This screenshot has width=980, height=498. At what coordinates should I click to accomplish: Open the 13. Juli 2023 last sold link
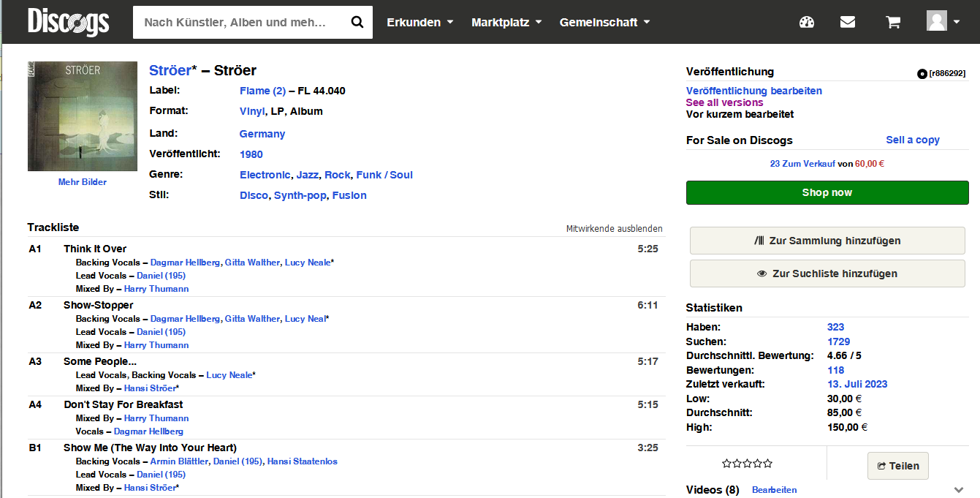857,384
